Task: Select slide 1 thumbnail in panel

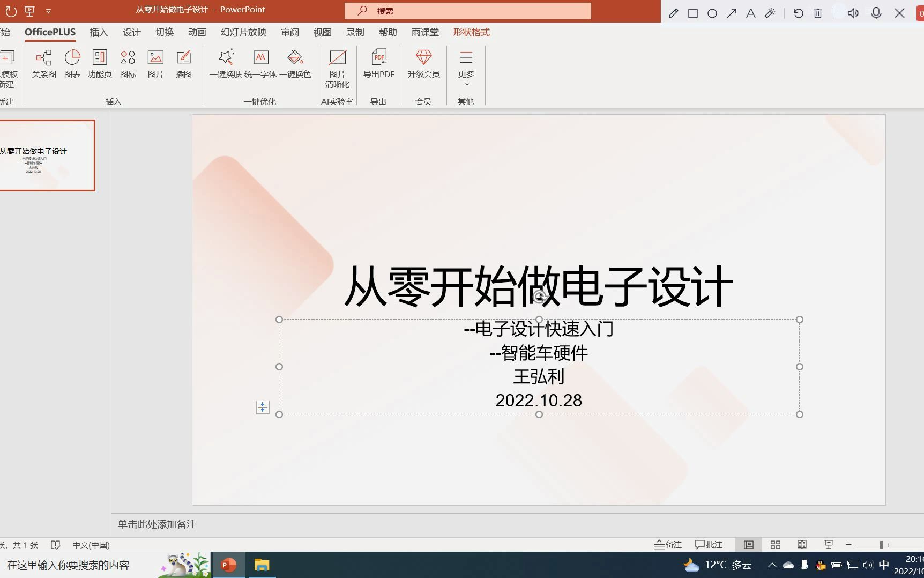Action: tap(47, 155)
